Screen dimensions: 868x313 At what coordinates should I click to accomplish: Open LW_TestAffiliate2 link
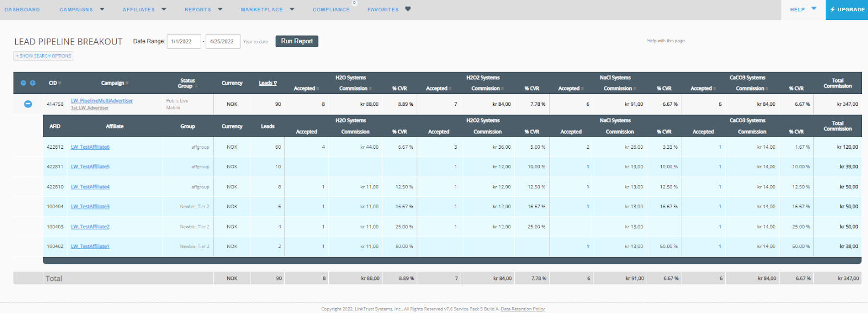pos(90,227)
